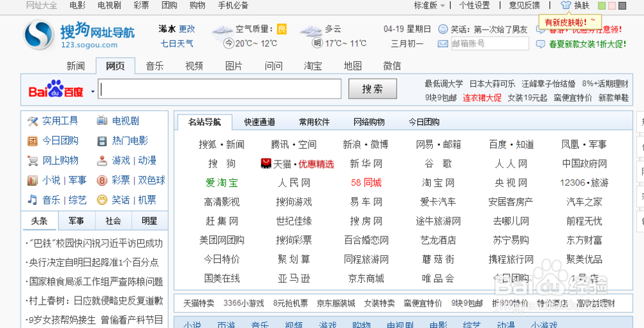Open the 京东商城 site link

tap(366, 278)
